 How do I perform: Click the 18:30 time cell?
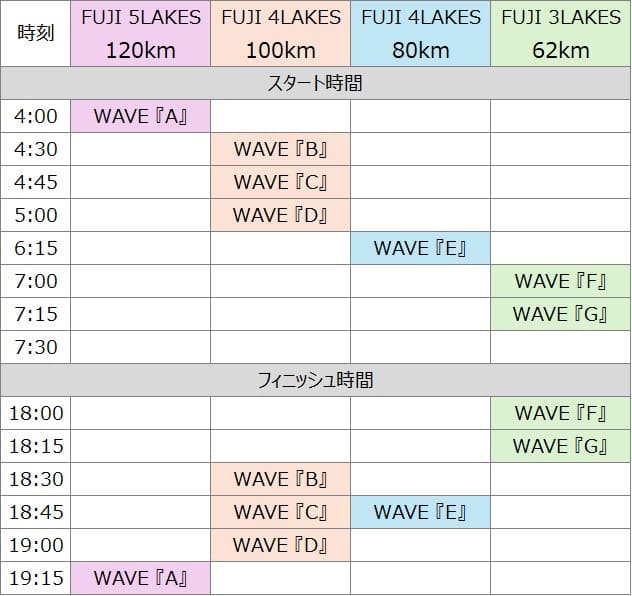pos(35,479)
